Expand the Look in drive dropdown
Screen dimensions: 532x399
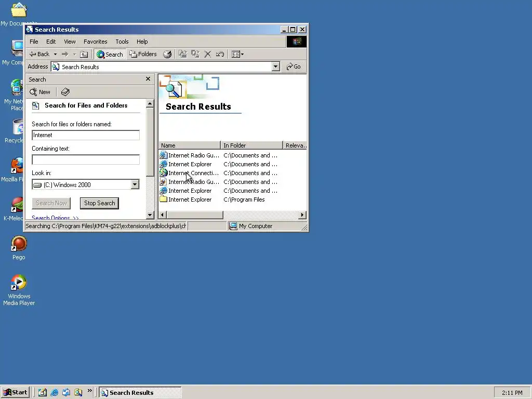[x=135, y=184]
